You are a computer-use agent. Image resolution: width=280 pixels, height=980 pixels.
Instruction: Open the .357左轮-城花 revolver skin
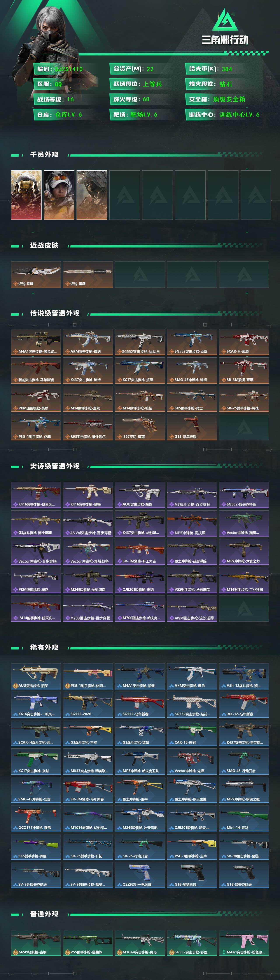pos(140,427)
